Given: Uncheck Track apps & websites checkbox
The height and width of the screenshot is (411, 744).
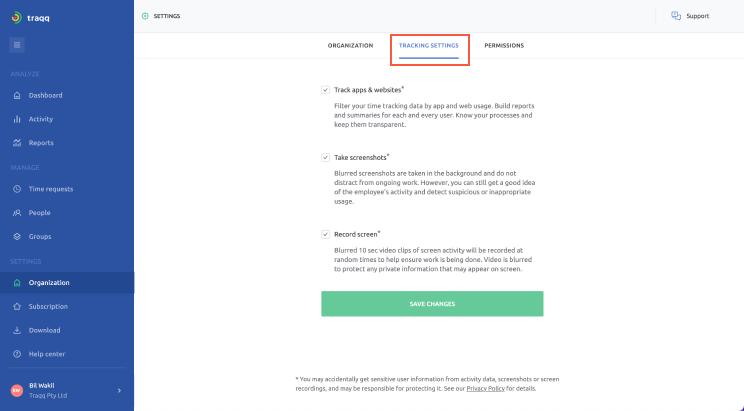Looking at the screenshot, I should coord(326,90).
